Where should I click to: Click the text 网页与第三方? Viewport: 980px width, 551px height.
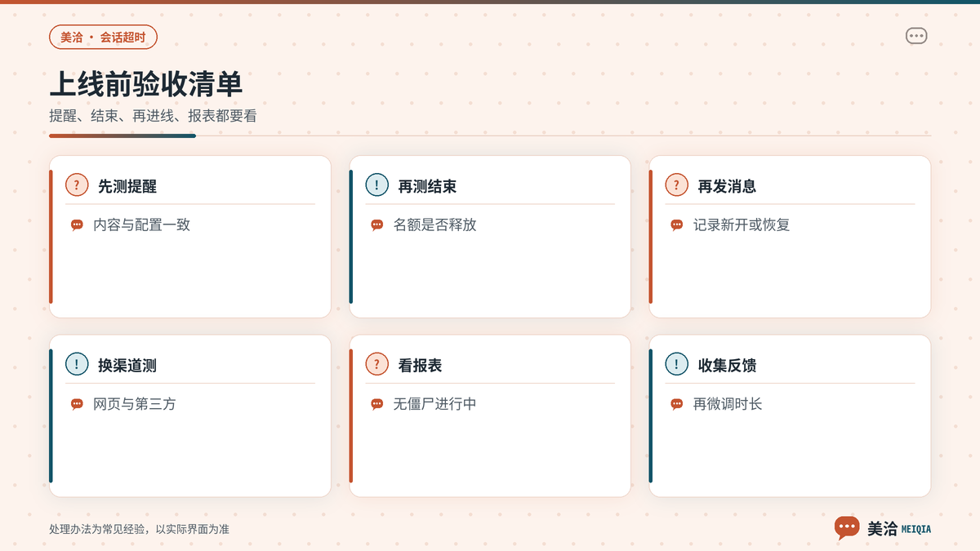[135, 403]
